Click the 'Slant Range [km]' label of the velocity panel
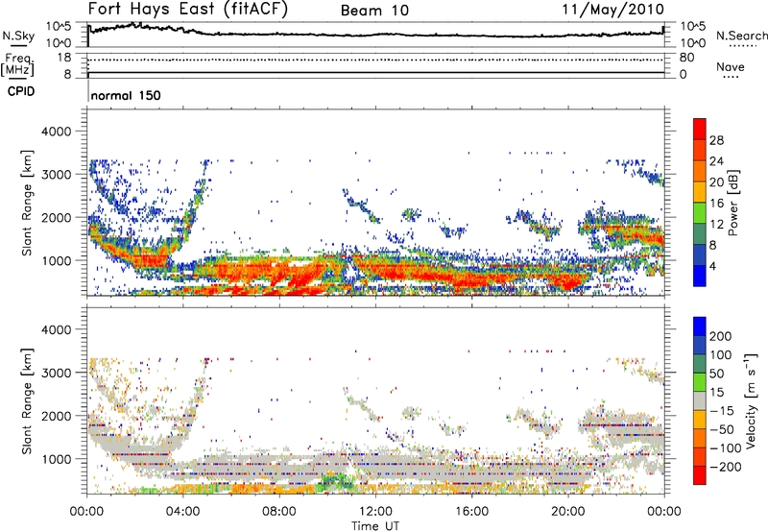This screenshot has height=532, width=768. (x=28, y=401)
